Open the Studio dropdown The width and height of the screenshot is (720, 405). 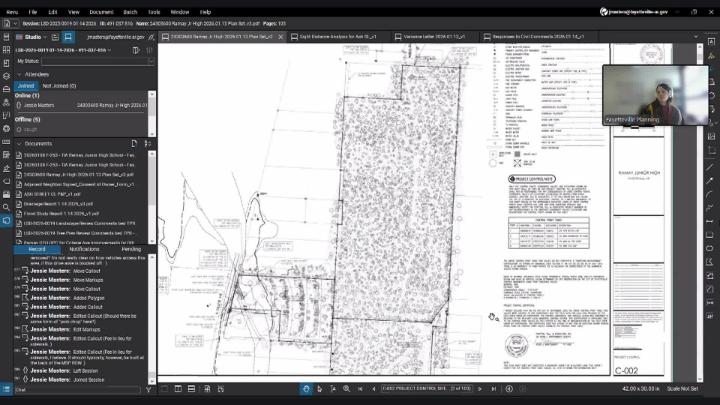31,36
